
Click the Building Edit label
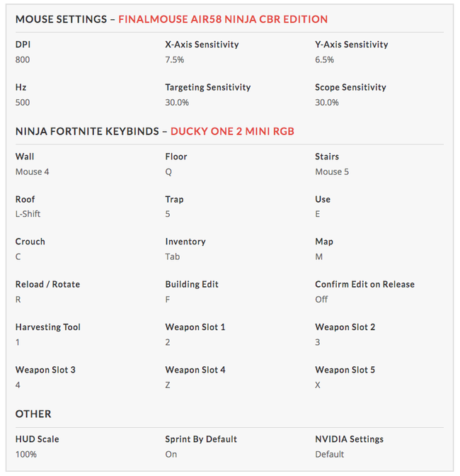(x=192, y=284)
